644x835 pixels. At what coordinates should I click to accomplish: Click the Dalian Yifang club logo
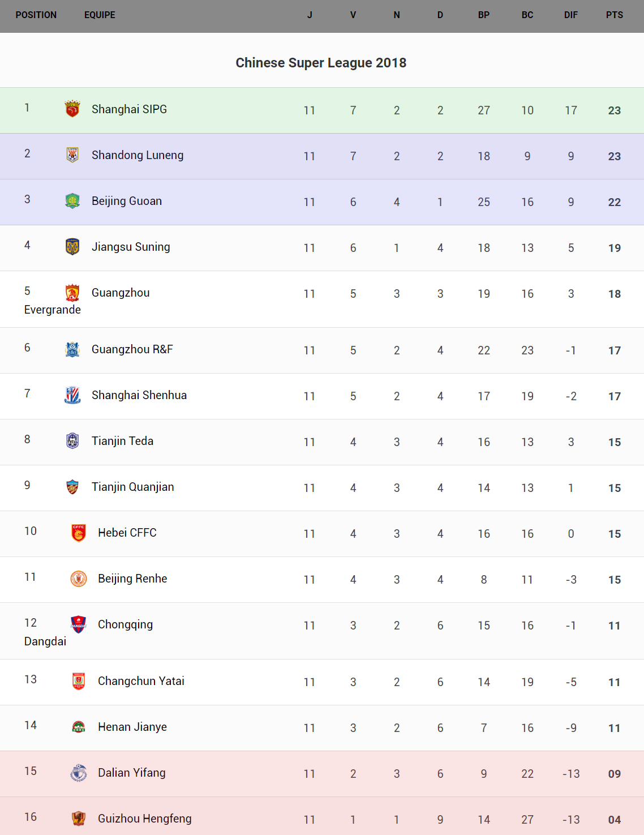[79, 773]
